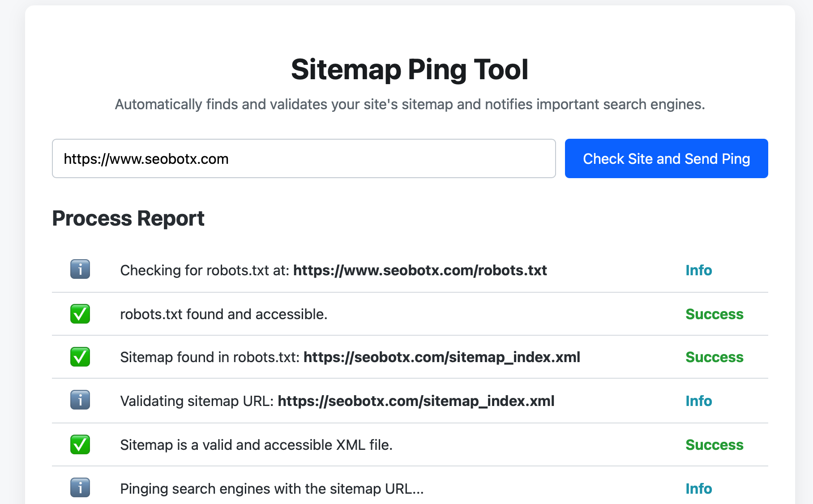This screenshot has height=504, width=813.
Task: Click 'Pinging search engines with the sitemap URL...' text
Action: coord(272,489)
